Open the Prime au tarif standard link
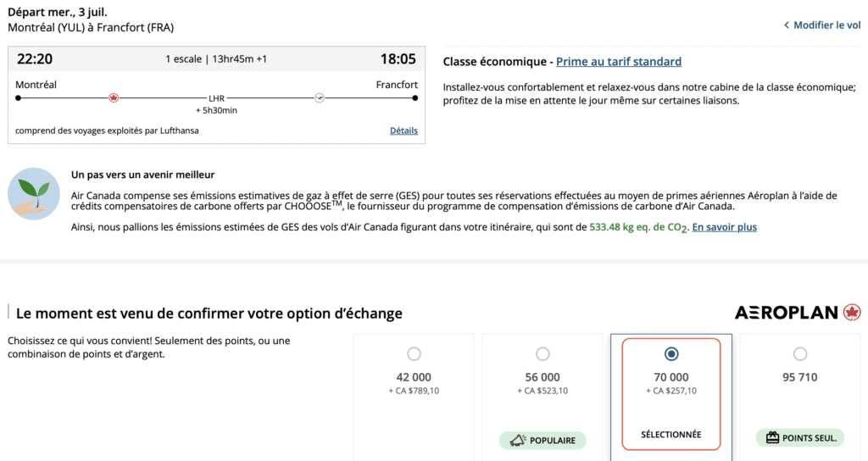Screen dimensions: 868x461 point(619,62)
